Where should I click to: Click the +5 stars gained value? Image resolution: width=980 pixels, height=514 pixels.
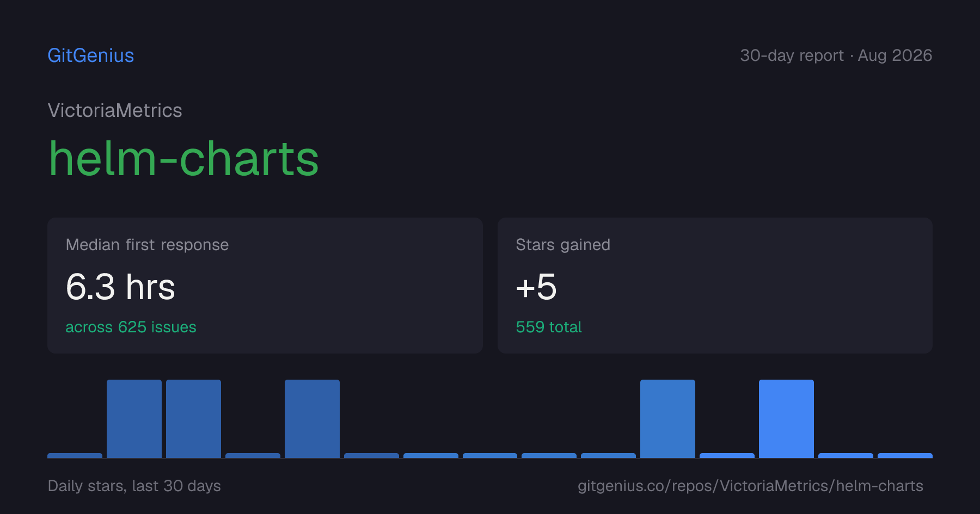[536, 287]
